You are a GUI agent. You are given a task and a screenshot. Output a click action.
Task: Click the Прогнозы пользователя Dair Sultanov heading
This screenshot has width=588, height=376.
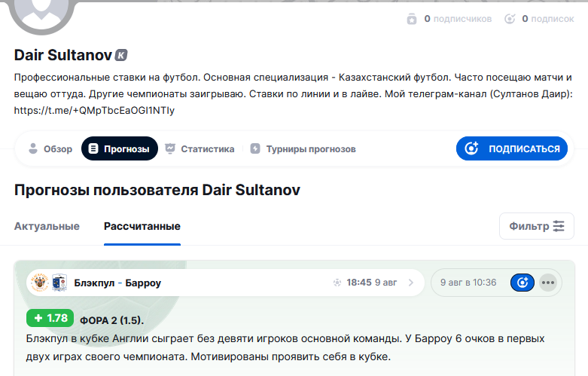[157, 190]
